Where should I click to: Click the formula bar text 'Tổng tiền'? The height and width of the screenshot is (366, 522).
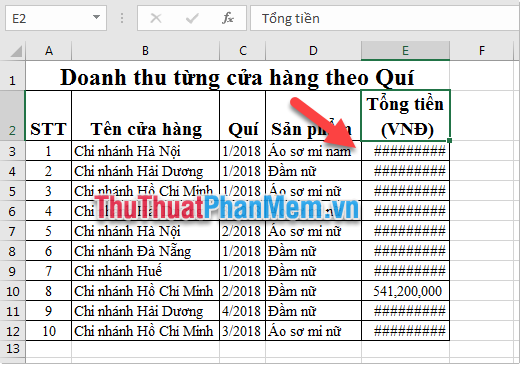tap(290, 19)
